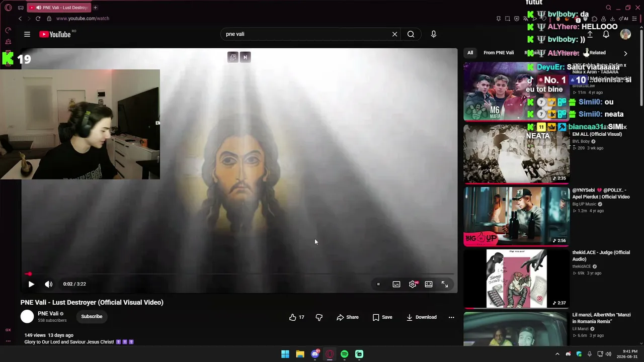Select the All filter chip

pyautogui.click(x=470, y=53)
